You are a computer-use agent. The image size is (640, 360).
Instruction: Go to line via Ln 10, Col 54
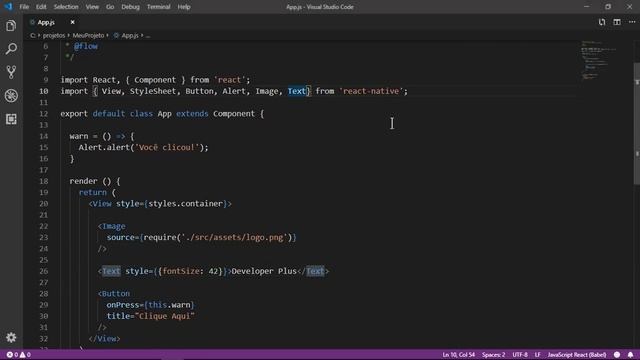[x=458, y=355]
